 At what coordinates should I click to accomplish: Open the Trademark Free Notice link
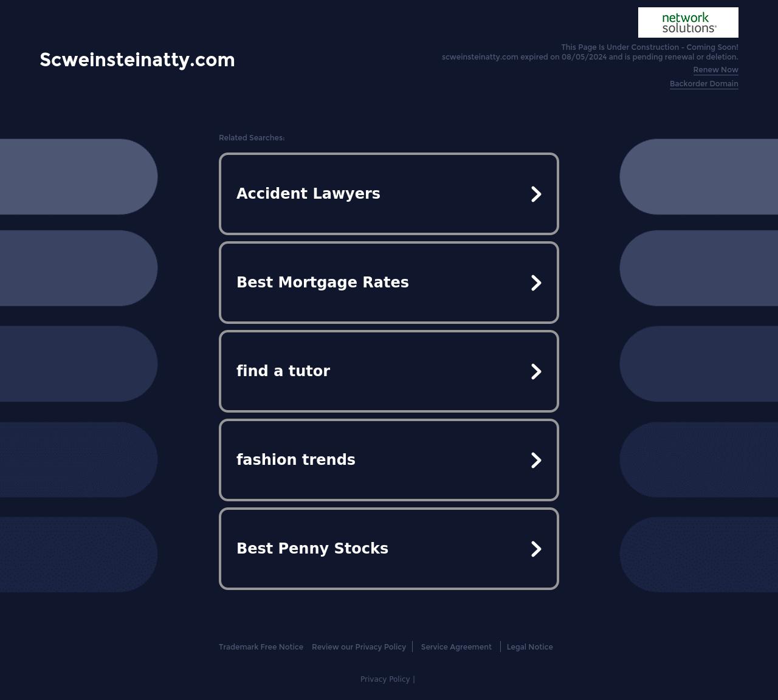tap(261, 647)
